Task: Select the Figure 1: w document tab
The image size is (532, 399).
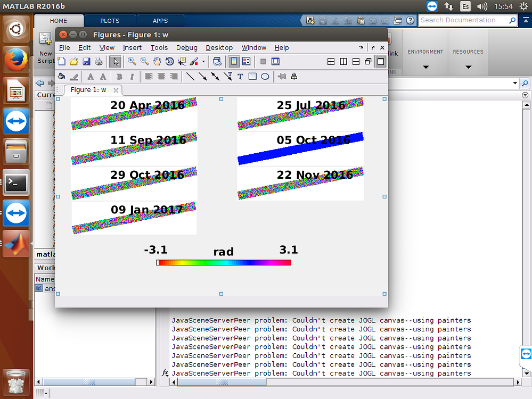Action: coord(88,90)
